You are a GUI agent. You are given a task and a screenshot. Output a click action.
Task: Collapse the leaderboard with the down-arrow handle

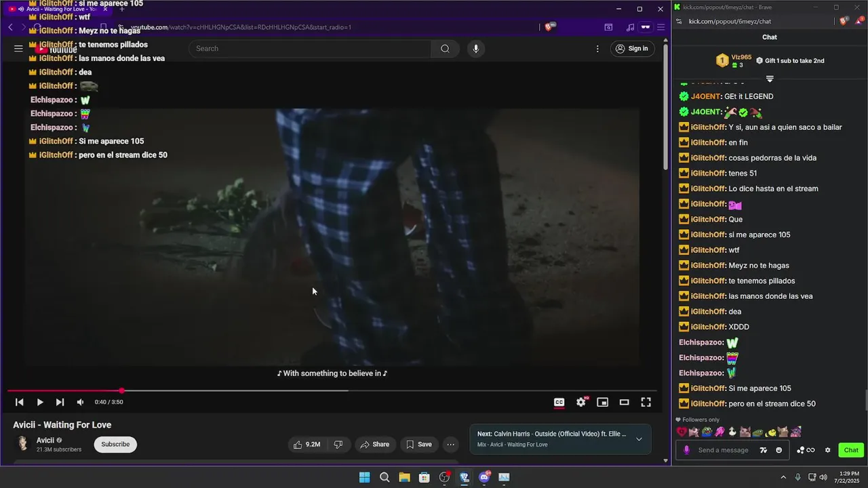tap(770, 79)
